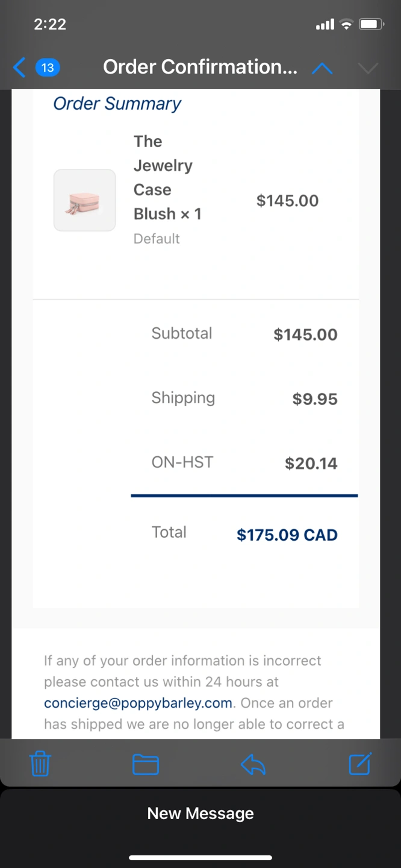Tap the 2:22 clock in status bar
The image size is (401, 868).
point(50,25)
